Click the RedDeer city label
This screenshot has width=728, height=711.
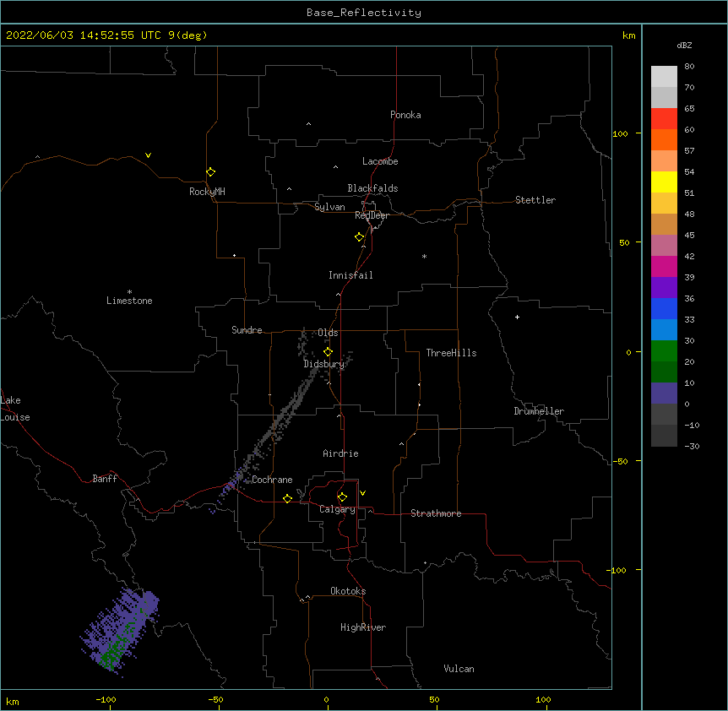point(372,215)
